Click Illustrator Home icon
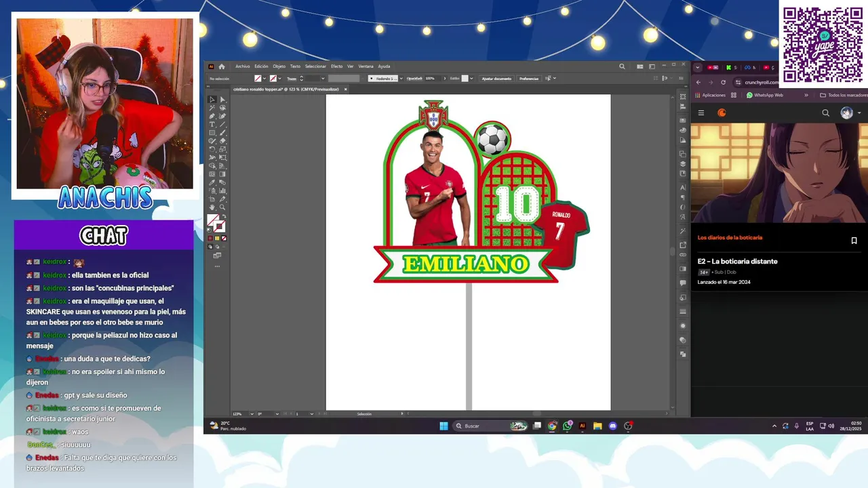 [x=222, y=66]
